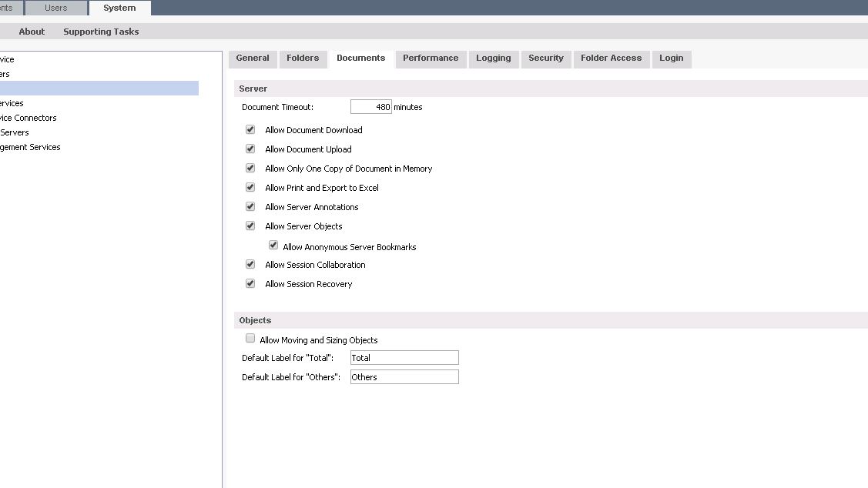The image size is (868, 488).
Task: Switch to the Users top tab
Action: 56,8
